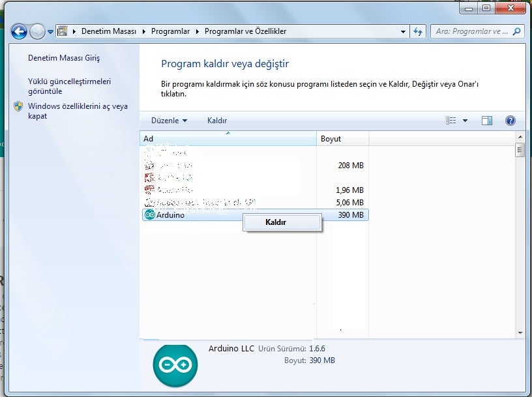Open recent pages arrow next to Forward
Image resolution: width=532 pixels, height=397 pixels.
(x=50, y=31)
